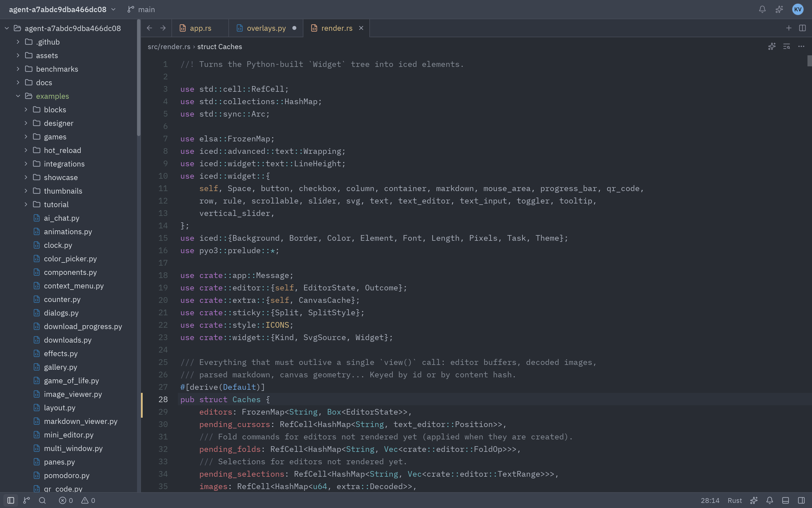Collapse the examples folder
The width and height of the screenshot is (812, 508).
click(18, 96)
